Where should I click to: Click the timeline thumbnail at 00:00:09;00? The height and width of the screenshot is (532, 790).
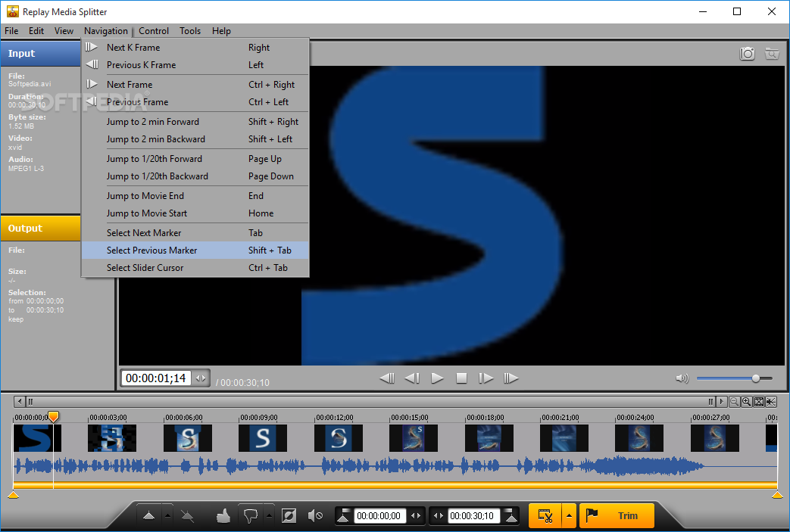pyautogui.click(x=263, y=438)
